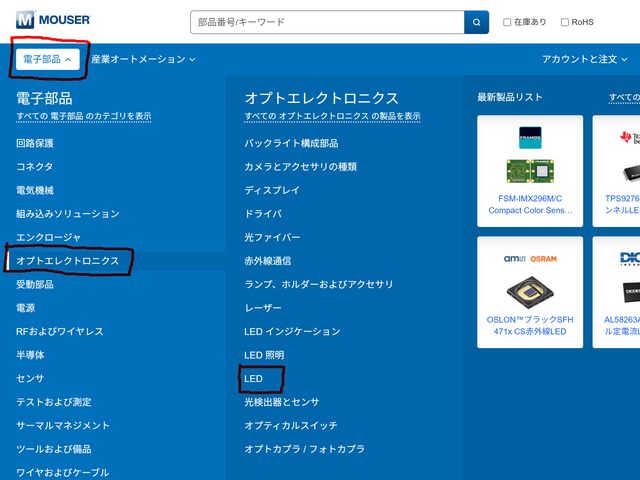Select 組み込みソリューション category
The width and height of the screenshot is (640, 480).
68,214
